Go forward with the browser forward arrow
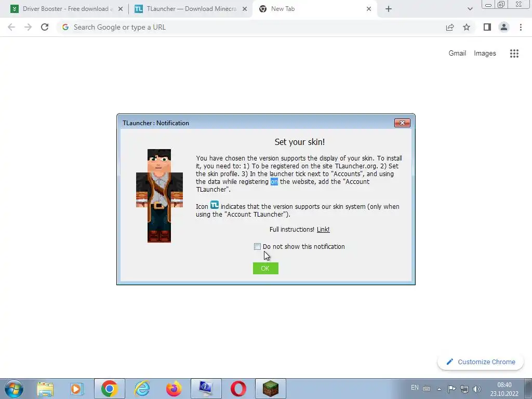 [28, 27]
